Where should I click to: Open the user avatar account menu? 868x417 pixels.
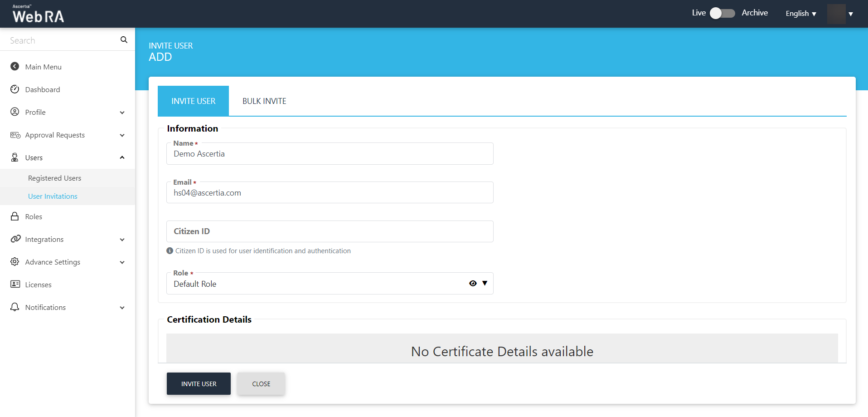tap(840, 14)
